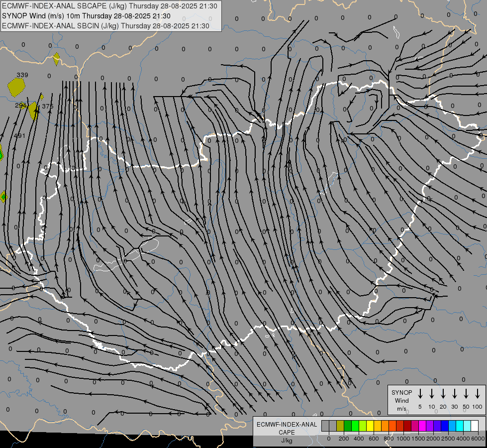Select the dark green 200–300 CAPE swatch
Screen dimensions: 487x448
(348, 426)
